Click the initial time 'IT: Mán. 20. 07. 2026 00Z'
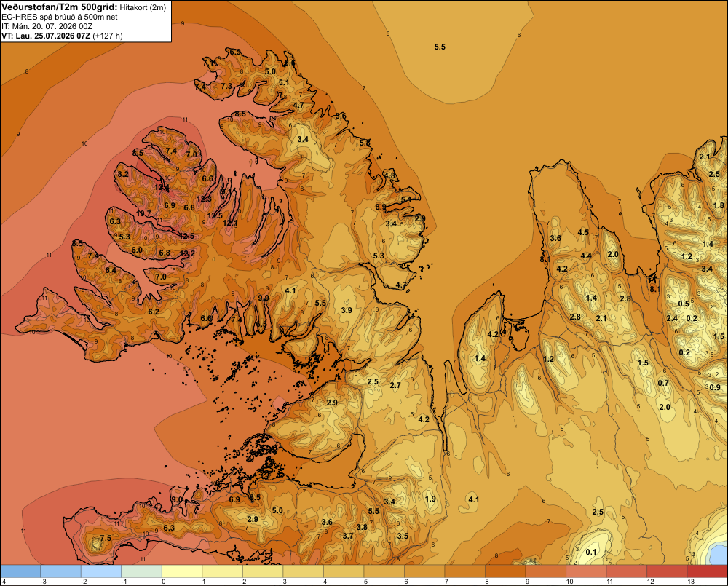The height and width of the screenshot is (586, 728). click(x=48, y=26)
